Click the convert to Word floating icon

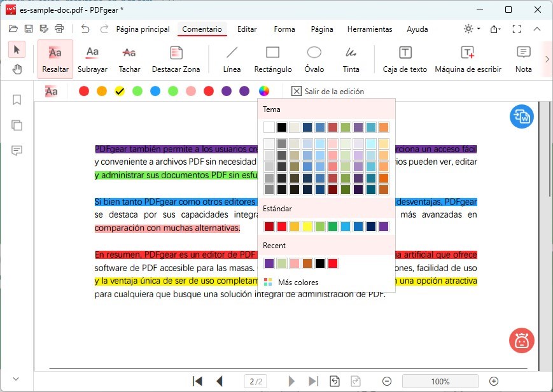521,116
